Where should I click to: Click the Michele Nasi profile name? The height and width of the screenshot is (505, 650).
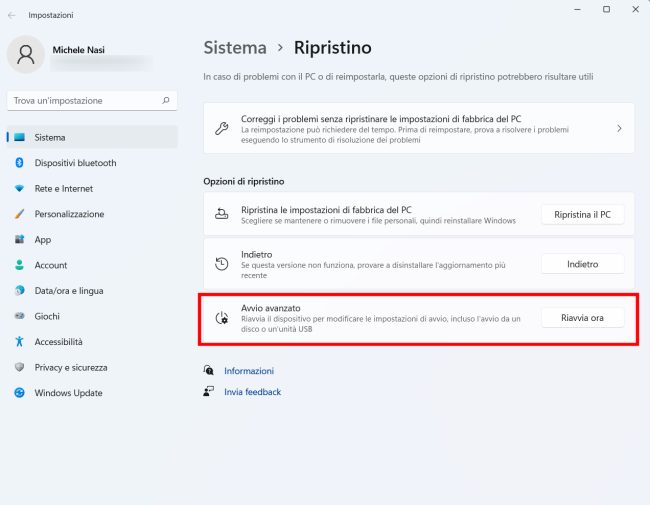click(x=78, y=50)
